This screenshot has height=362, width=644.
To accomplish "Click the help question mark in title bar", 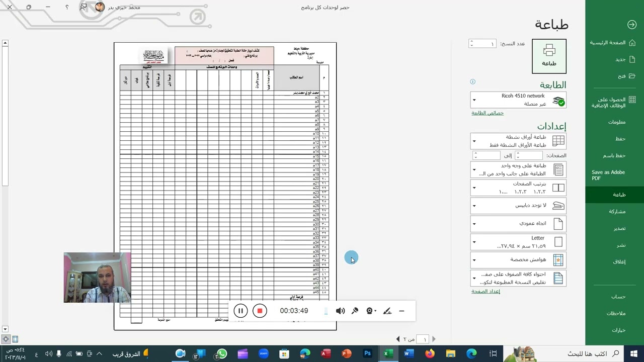I will 67,7.
